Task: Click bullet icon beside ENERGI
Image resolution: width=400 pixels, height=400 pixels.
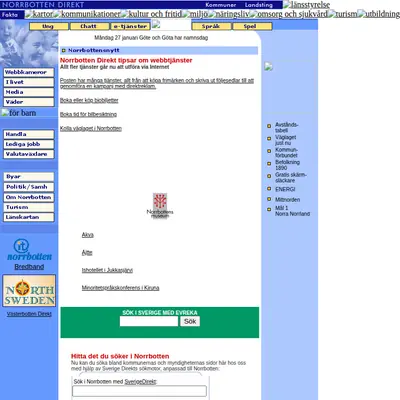Action: point(269,189)
